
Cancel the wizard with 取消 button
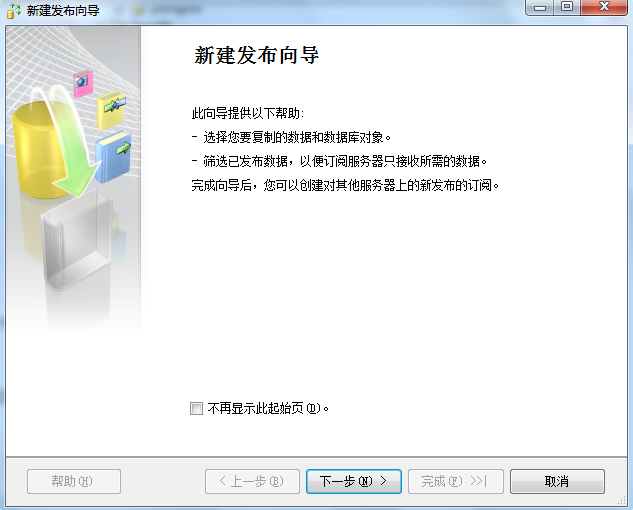557,481
